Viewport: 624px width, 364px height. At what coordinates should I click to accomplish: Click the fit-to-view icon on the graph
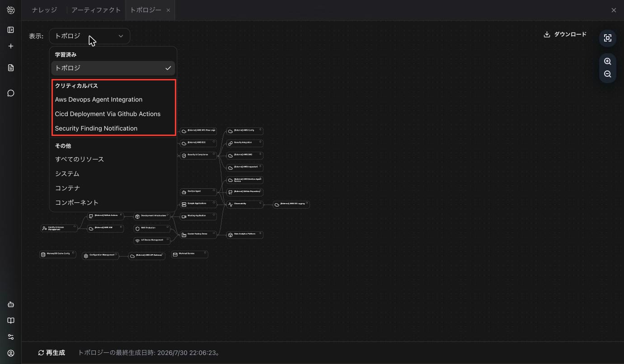click(x=608, y=38)
